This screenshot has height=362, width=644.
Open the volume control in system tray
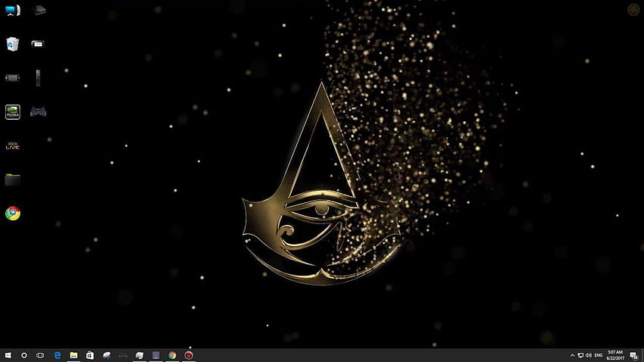pyautogui.click(x=589, y=355)
